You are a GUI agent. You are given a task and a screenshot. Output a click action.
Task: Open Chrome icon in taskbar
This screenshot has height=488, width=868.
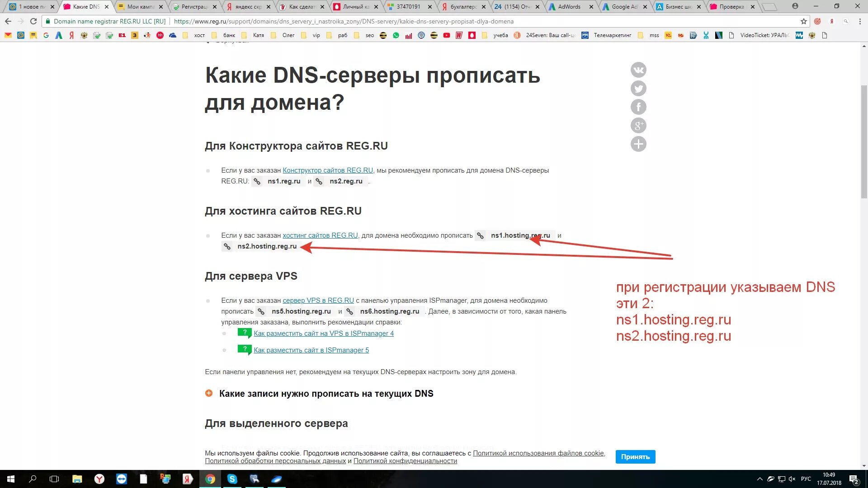pyautogui.click(x=210, y=479)
